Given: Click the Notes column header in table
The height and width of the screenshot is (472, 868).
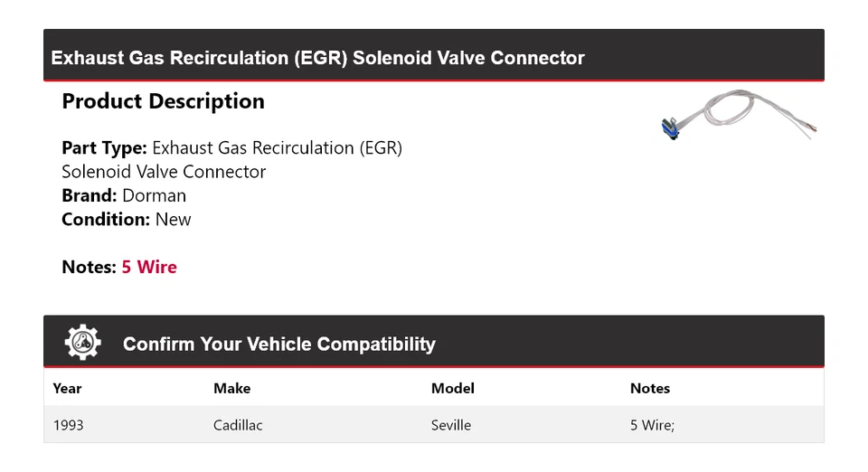Looking at the screenshot, I should pyautogui.click(x=649, y=388).
